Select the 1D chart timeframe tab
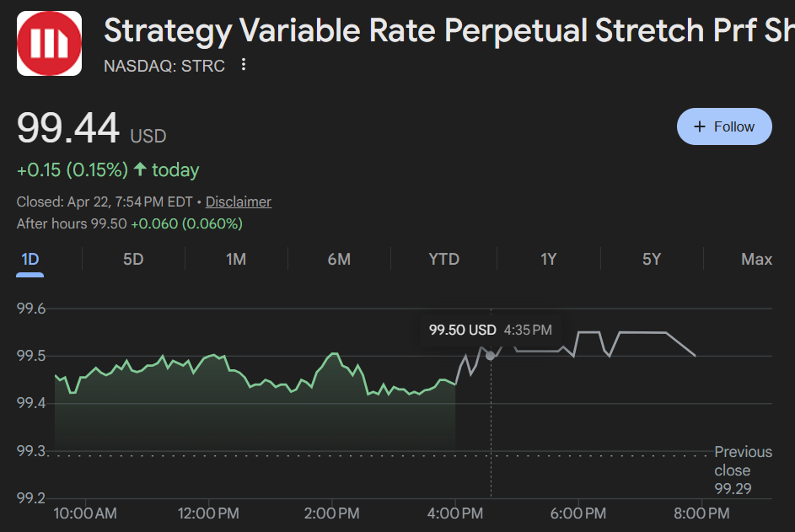This screenshot has width=795, height=532. 30,259
